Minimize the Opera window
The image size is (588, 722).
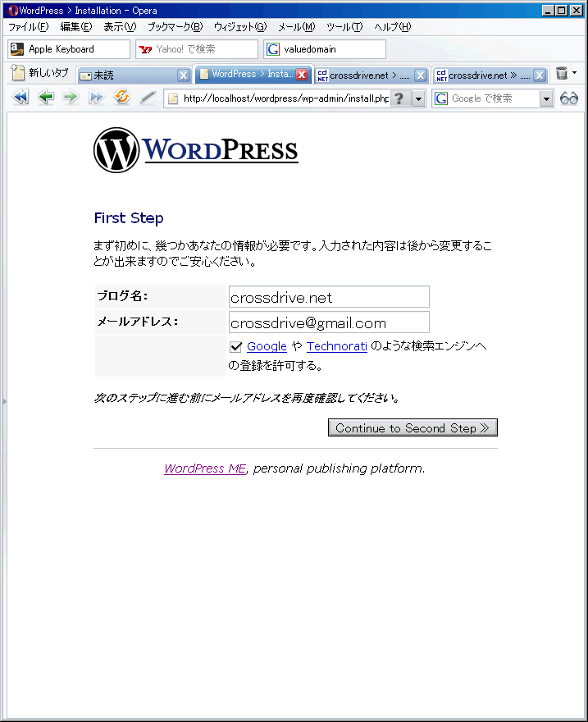coord(548,10)
